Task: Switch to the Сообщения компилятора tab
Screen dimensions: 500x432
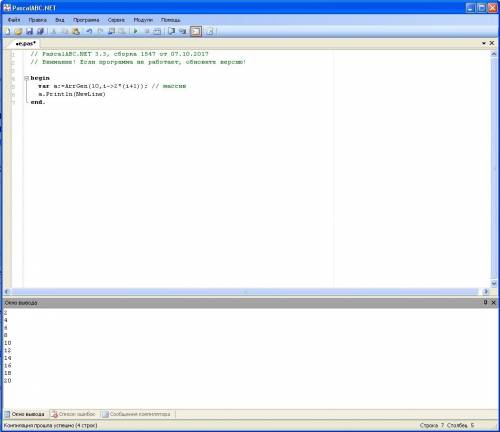Action: click(x=137, y=414)
